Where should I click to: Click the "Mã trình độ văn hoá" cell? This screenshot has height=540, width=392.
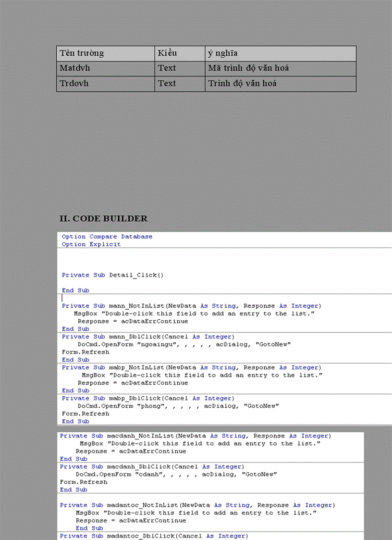[248, 68]
